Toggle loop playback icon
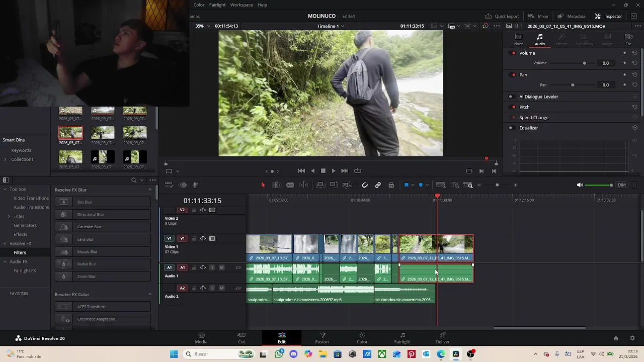Screen dimensions: 644x362 pyautogui.click(x=358, y=171)
